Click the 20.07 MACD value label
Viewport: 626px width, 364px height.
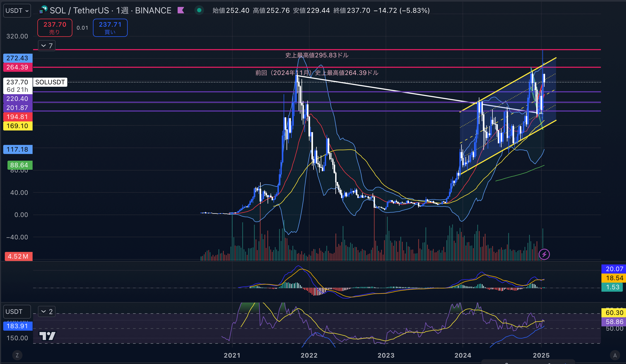(614, 269)
